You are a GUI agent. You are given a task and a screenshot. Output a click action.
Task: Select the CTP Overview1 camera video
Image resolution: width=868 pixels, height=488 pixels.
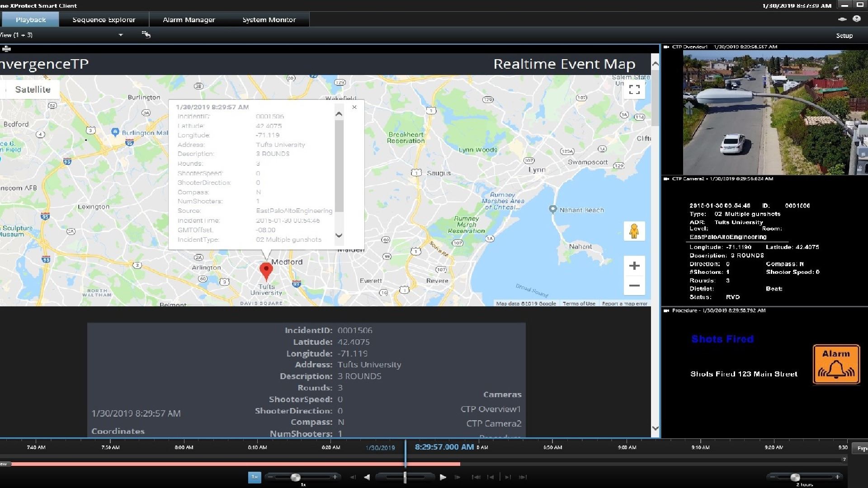(x=775, y=113)
